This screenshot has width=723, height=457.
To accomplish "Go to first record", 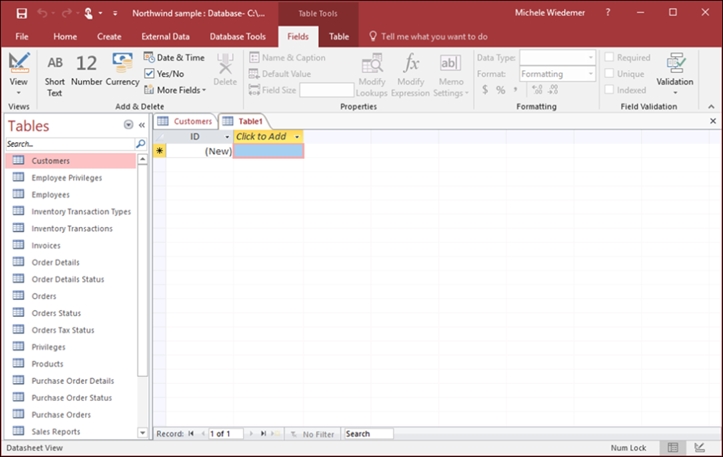I will coord(191,433).
